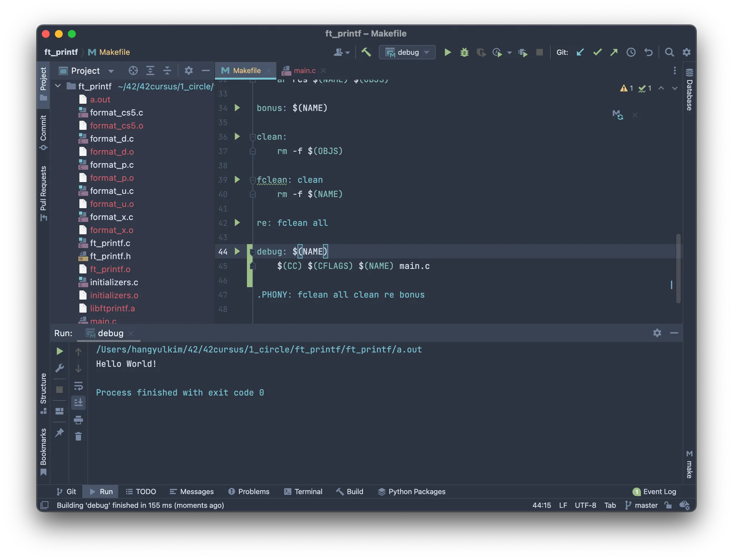This screenshot has height=560, width=733.
Task: Click the master git branch widget
Action: (x=641, y=505)
